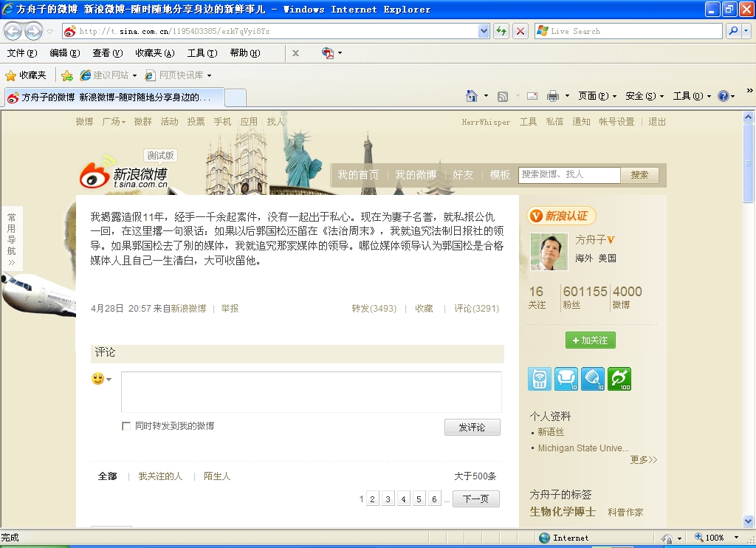This screenshot has width=756, height=548.
Task: Click 方舟子 profile avatar photo
Action: [x=549, y=251]
